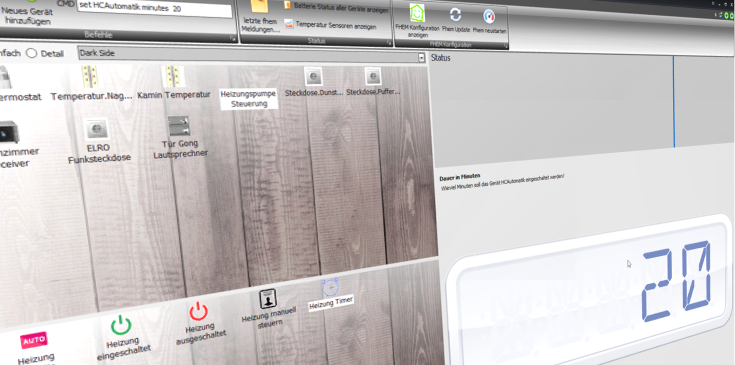Select the Detail radio button
Image resolution: width=735 pixels, height=365 pixels.
coord(31,53)
